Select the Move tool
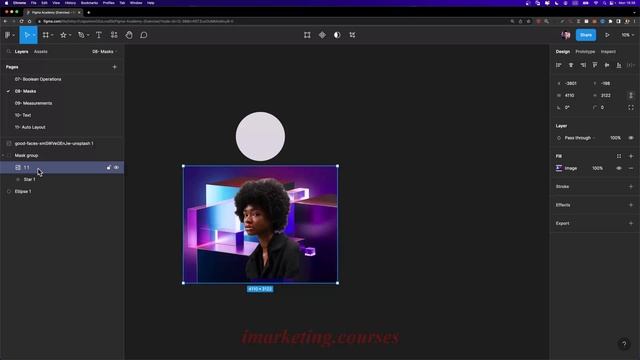The height and width of the screenshot is (360, 640). [27, 35]
